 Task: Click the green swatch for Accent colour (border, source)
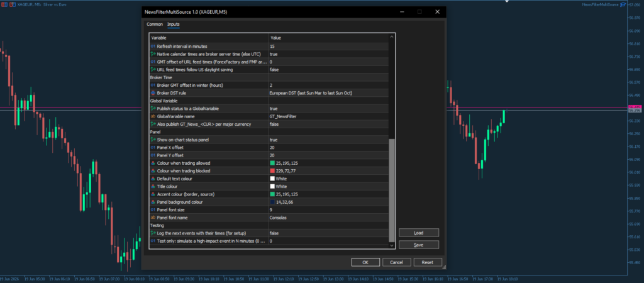click(x=272, y=194)
